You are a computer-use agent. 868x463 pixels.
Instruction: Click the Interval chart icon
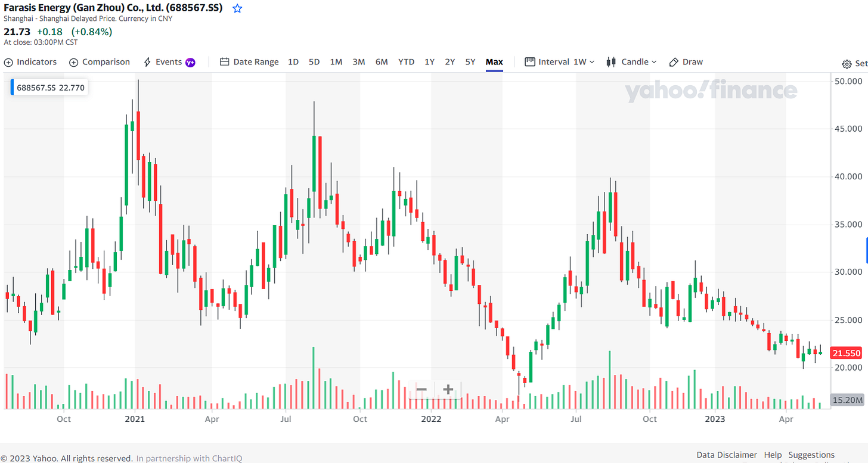click(x=530, y=62)
